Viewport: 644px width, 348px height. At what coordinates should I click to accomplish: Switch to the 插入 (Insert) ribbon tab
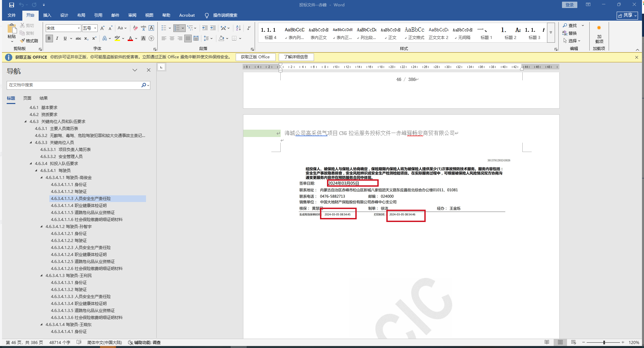(47, 15)
